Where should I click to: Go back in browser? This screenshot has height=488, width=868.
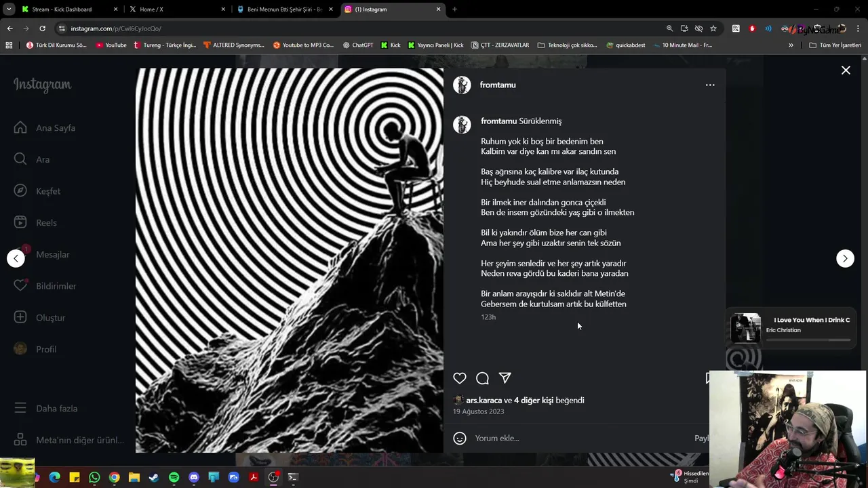tap(9, 28)
